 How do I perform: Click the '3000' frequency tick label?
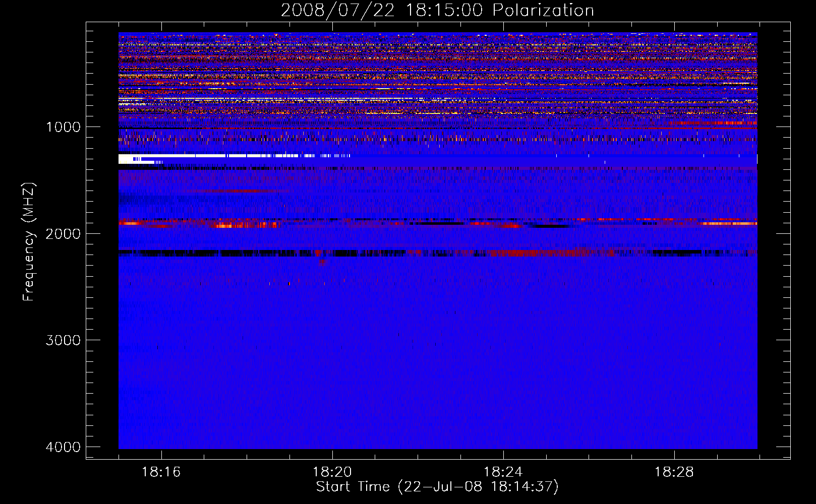coord(63,340)
